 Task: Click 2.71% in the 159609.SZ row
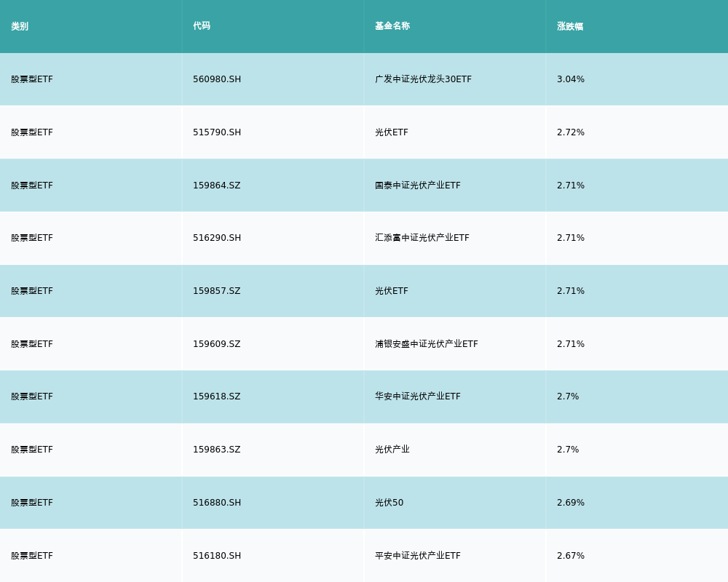(571, 344)
